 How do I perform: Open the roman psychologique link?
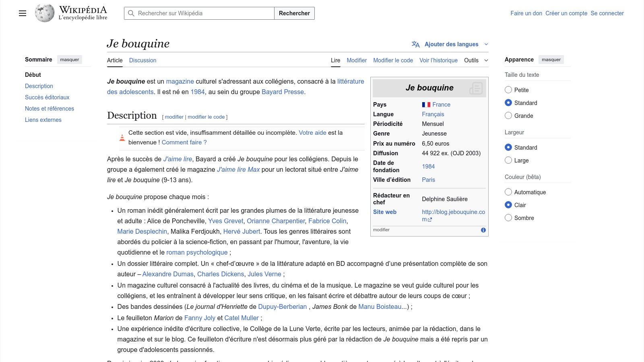point(197,253)
